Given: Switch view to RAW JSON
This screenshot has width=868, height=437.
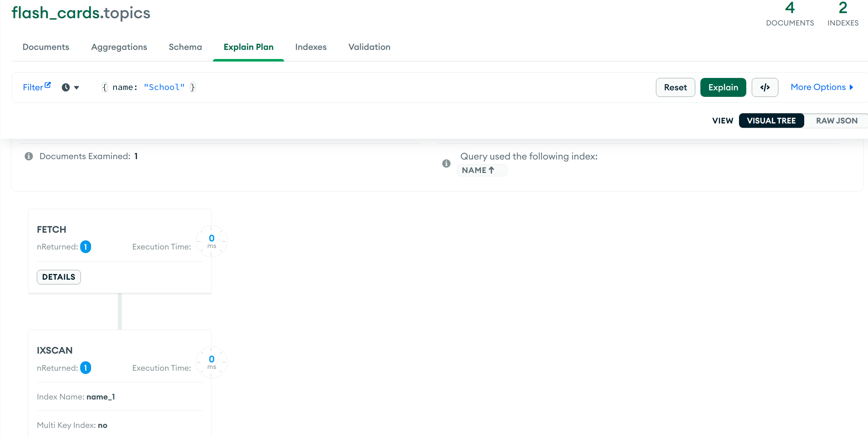Looking at the screenshot, I should 837,121.
